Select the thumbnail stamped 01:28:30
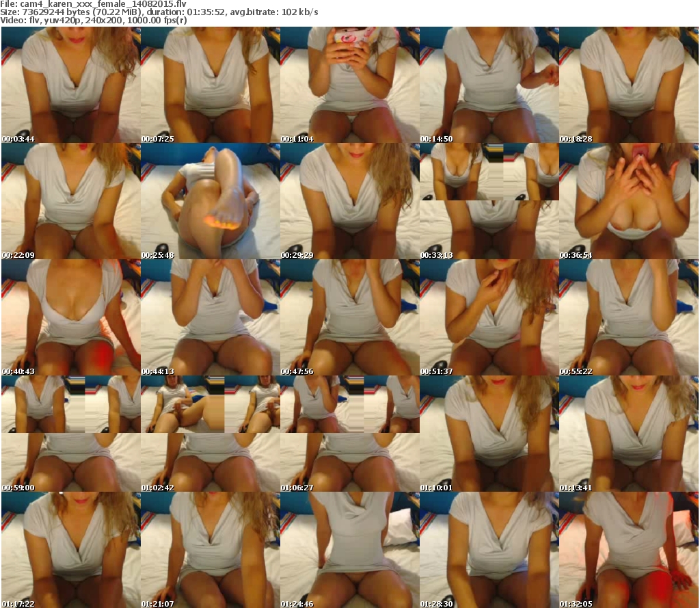 489,550
